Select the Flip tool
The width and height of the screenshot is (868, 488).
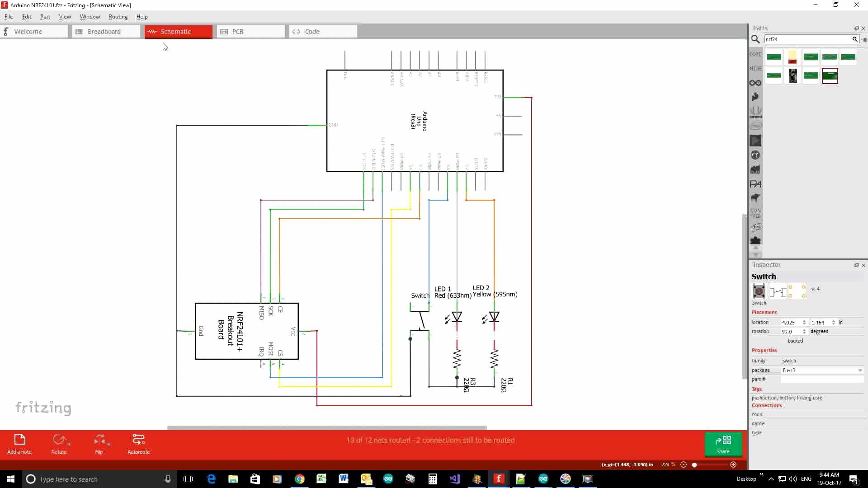(x=100, y=443)
